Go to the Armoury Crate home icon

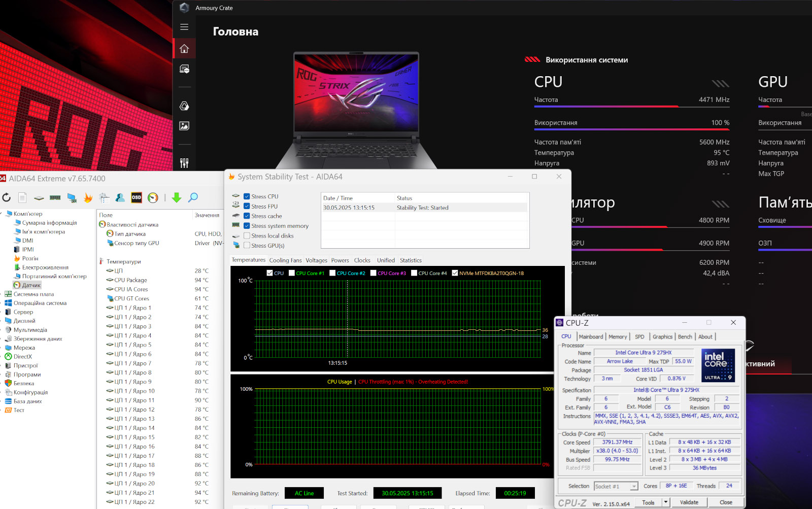pyautogui.click(x=184, y=49)
